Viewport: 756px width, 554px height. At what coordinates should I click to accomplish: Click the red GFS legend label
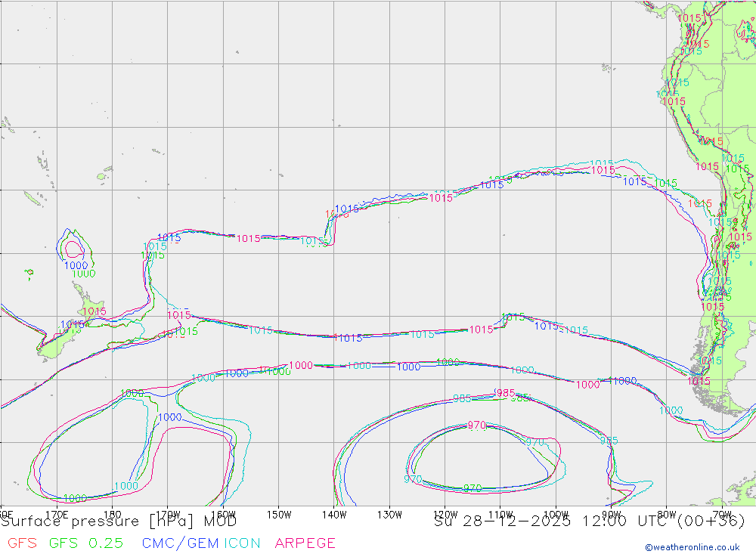[x=22, y=543]
